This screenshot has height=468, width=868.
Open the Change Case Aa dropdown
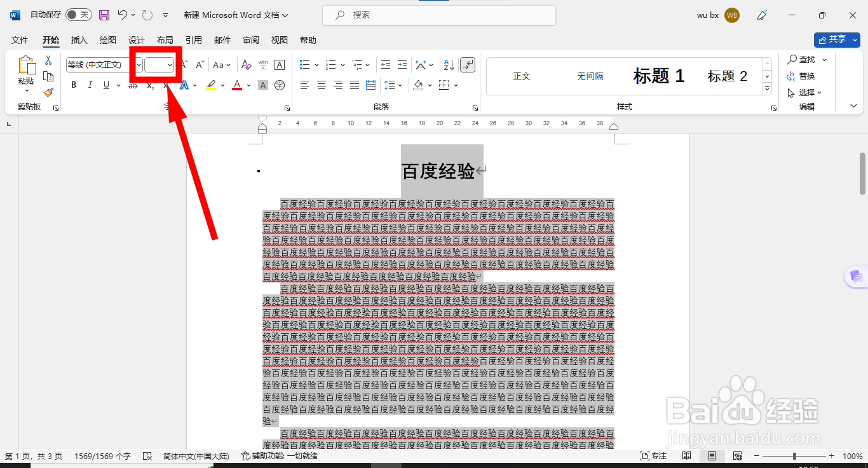point(222,65)
